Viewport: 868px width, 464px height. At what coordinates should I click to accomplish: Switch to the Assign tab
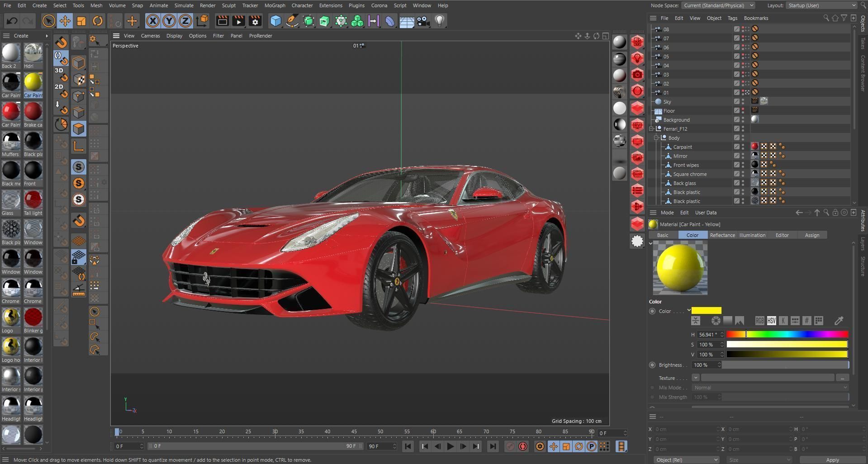812,235
